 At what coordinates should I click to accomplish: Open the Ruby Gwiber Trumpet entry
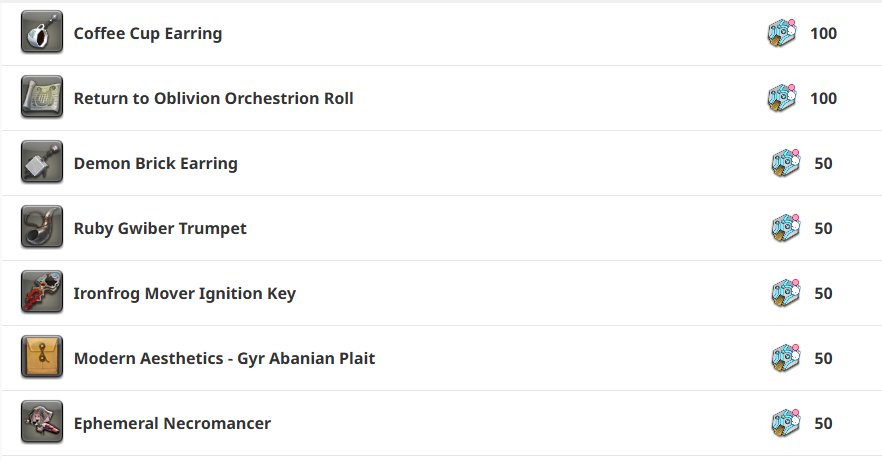[160, 229]
